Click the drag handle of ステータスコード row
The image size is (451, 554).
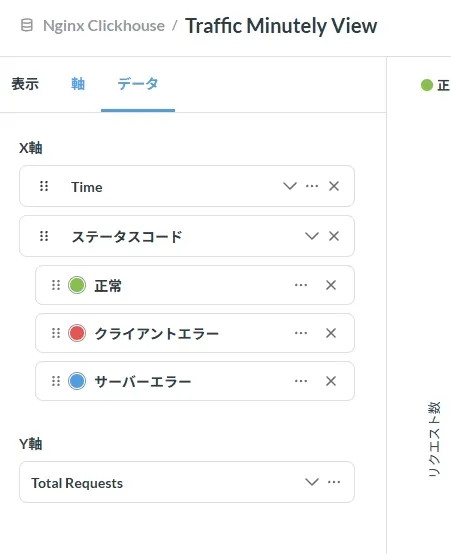[44, 236]
